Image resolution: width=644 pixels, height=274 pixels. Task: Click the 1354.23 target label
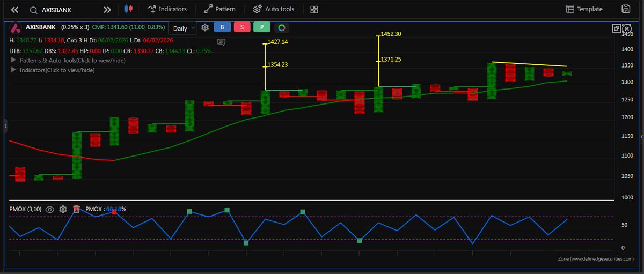(277, 65)
